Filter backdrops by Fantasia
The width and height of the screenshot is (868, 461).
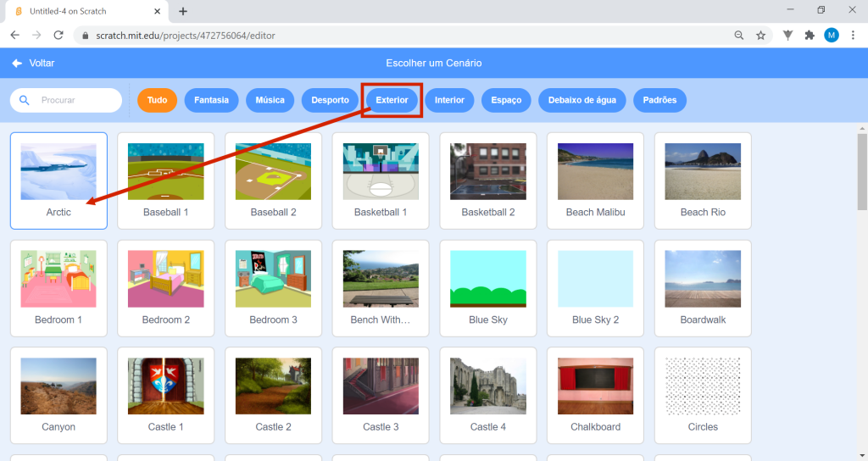point(211,100)
